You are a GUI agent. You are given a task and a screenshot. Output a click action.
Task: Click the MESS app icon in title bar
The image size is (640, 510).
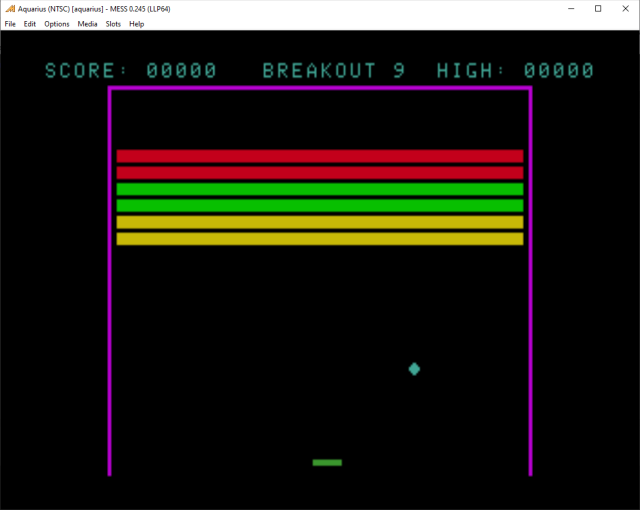[x=10, y=9]
